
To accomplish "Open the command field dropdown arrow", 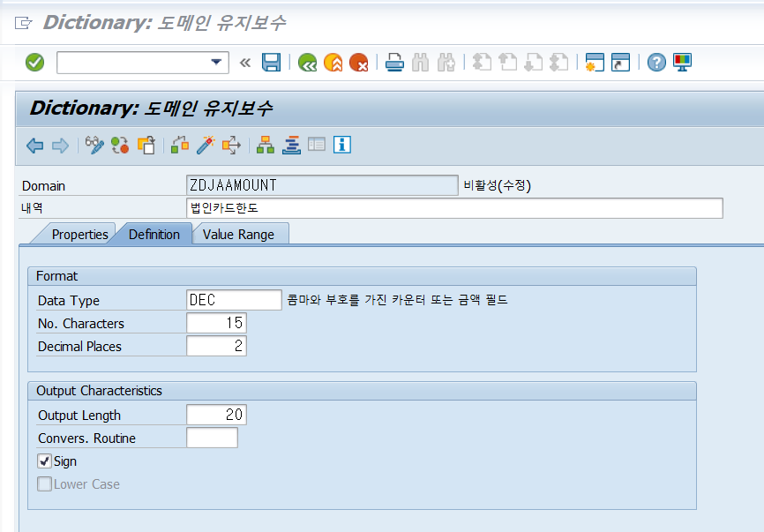I will [x=216, y=63].
